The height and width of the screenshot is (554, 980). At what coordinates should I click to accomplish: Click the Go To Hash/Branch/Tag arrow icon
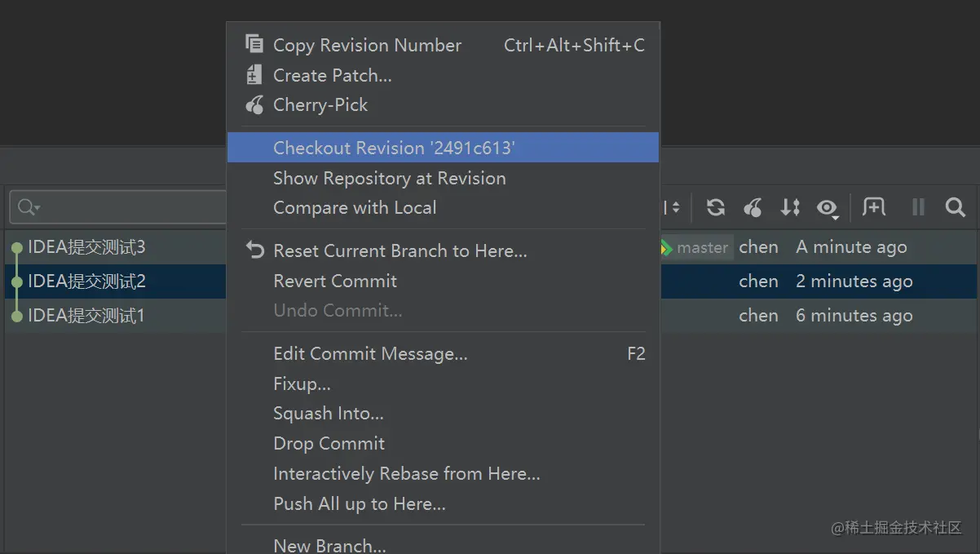pos(790,207)
